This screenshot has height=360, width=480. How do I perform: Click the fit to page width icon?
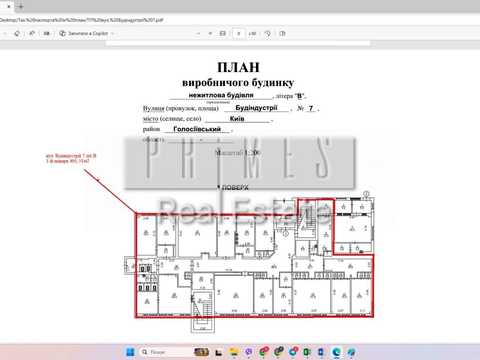tap(223, 33)
